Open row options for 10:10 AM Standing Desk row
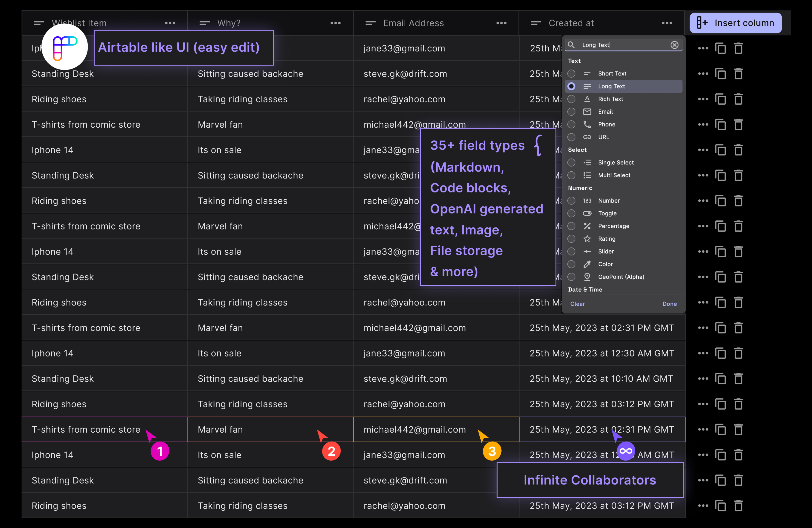Viewport: 812px width, 528px height. click(x=703, y=378)
